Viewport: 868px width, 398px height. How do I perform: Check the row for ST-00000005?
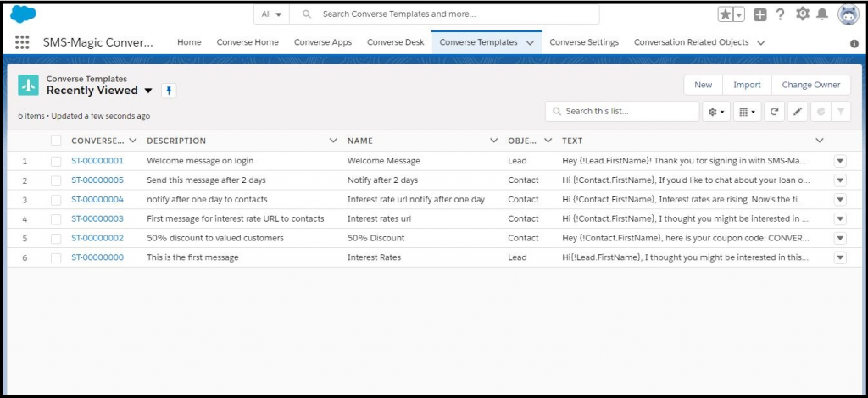tap(56, 180)
